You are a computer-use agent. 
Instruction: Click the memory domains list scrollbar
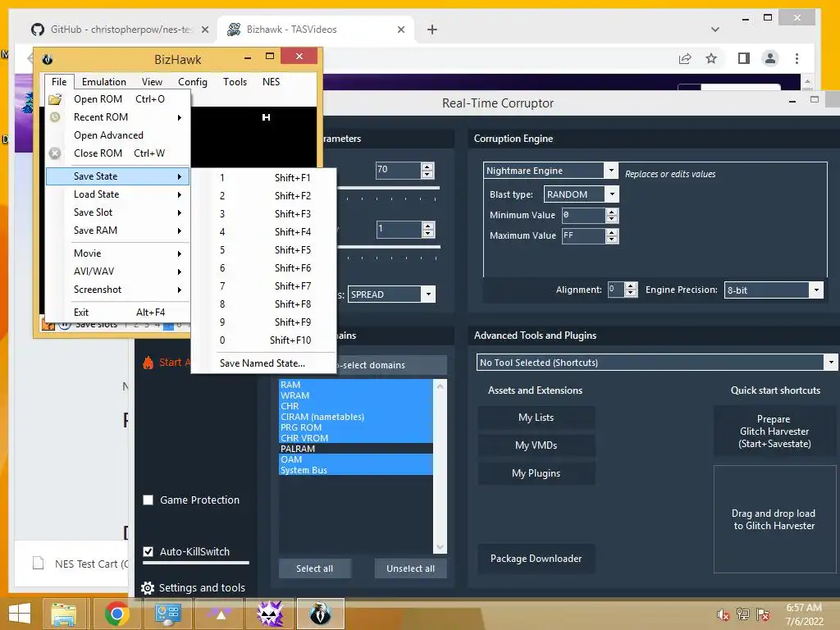point(440,467)
